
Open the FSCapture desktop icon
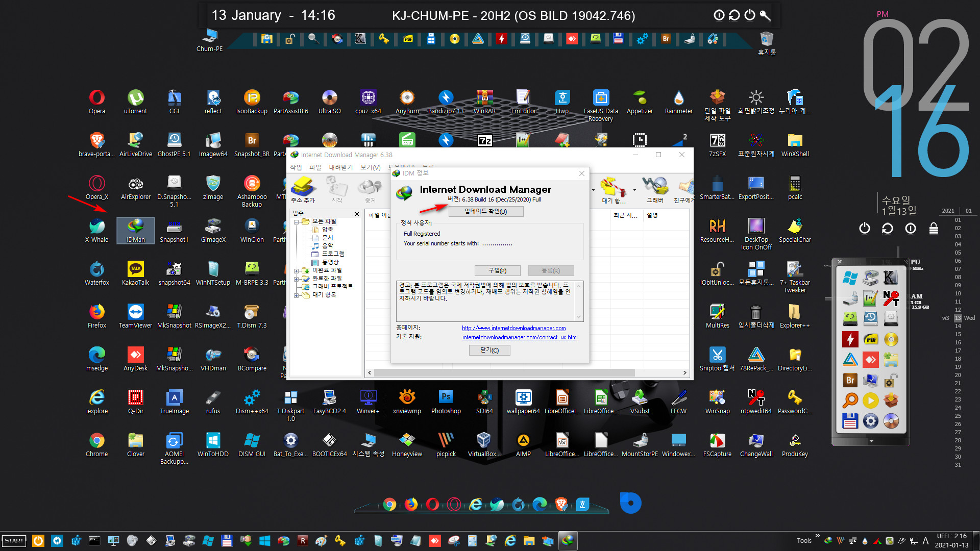click(717, 445)
